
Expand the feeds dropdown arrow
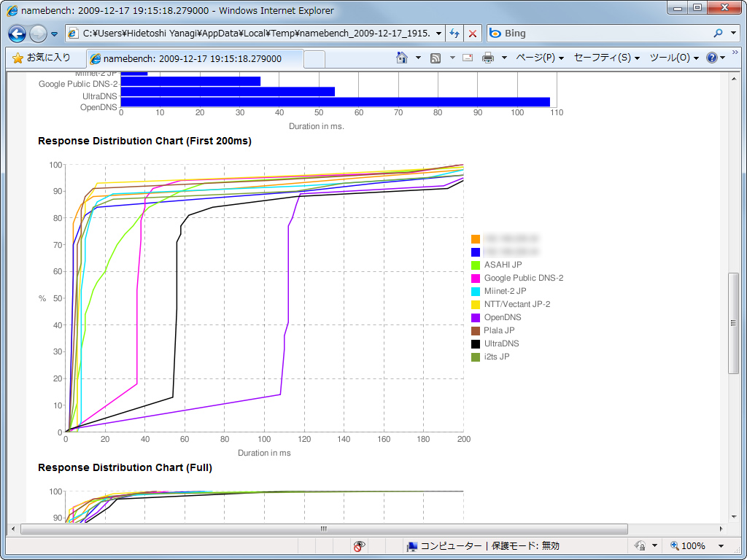tap(452, 58)
